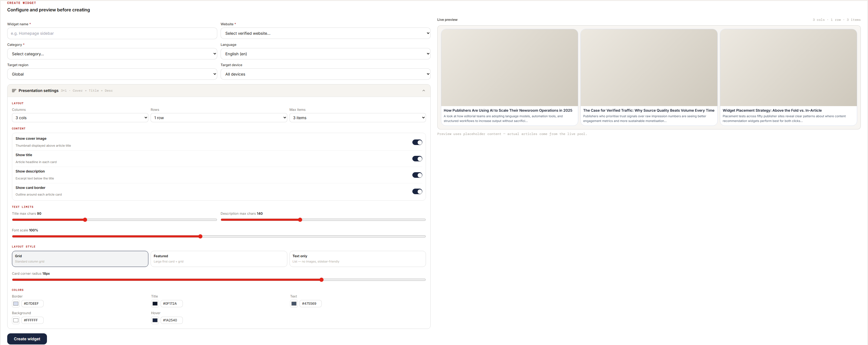This screenshot has height=345, width=868.
Task: Open the Border color swatch
Action: pos(16,304)
